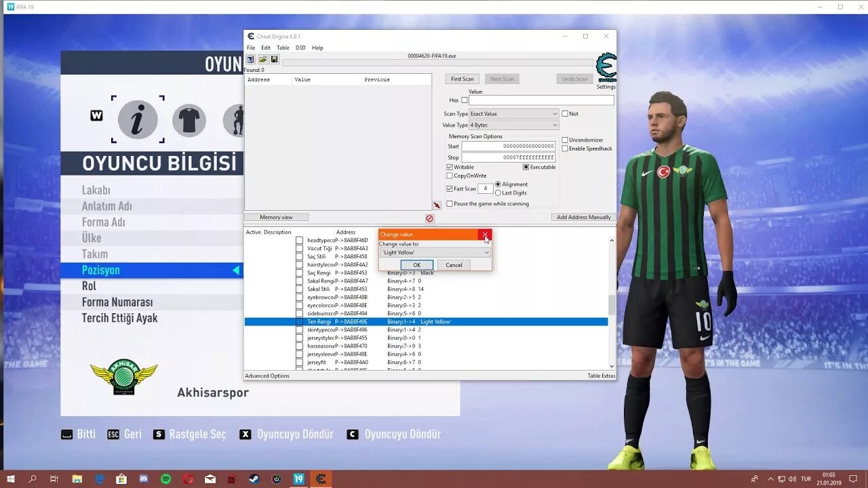The width and height of the screenshot is (868, 488).
Task: Select the Sakal Stili address row
Action: 426,289
